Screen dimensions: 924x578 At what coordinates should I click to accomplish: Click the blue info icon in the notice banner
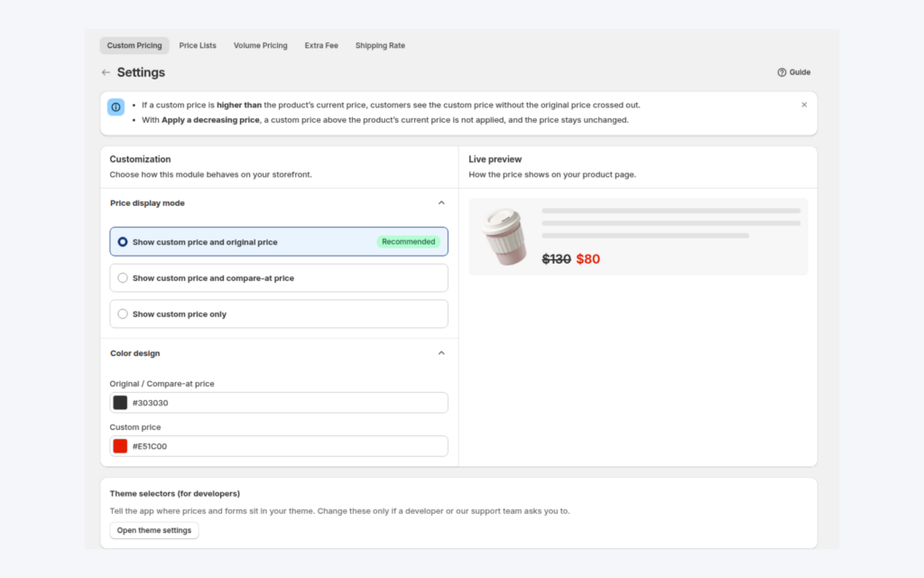pyautogui.click(x=115, y=107)
